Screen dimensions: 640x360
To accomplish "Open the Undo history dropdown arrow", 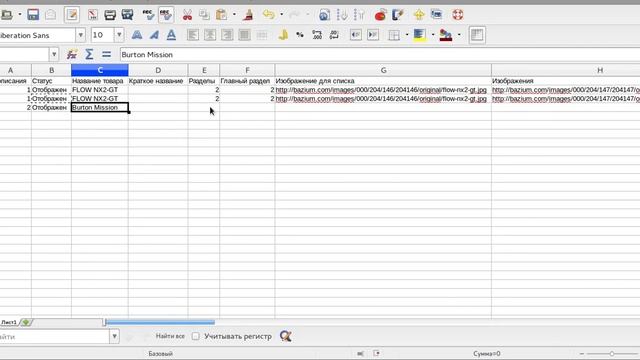I will pos(282,15).
